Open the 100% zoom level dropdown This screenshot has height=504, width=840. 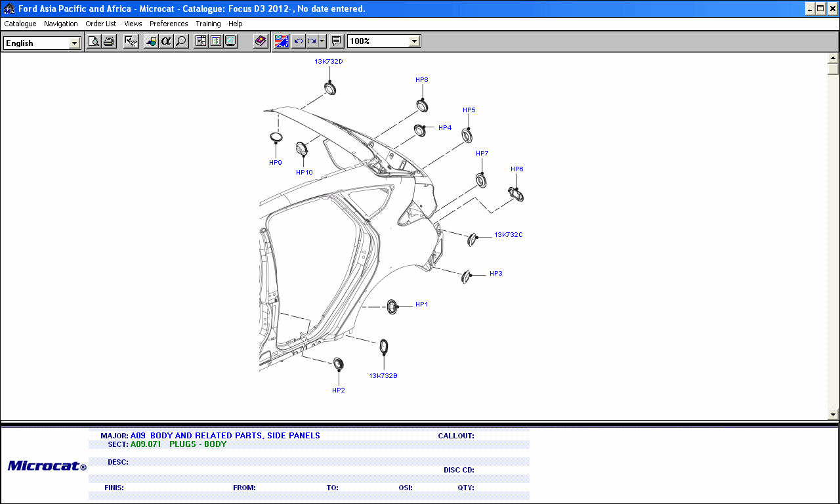413,40
